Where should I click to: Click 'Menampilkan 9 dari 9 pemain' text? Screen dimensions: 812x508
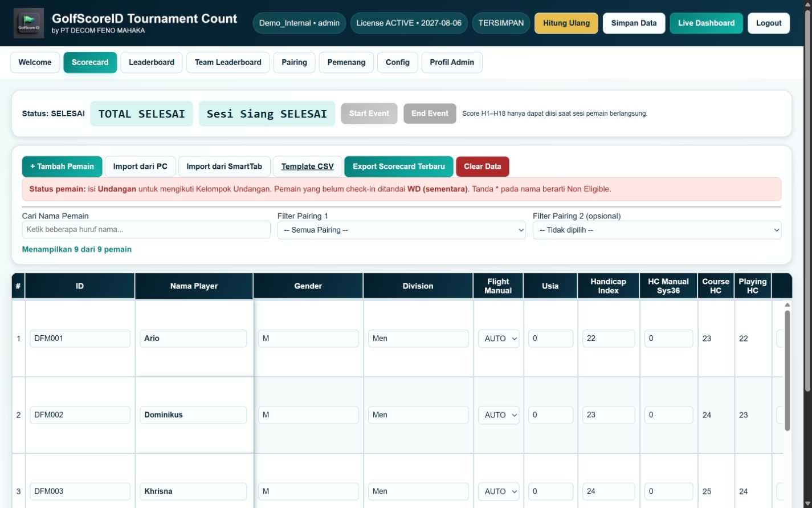click(x=77, y=249)
